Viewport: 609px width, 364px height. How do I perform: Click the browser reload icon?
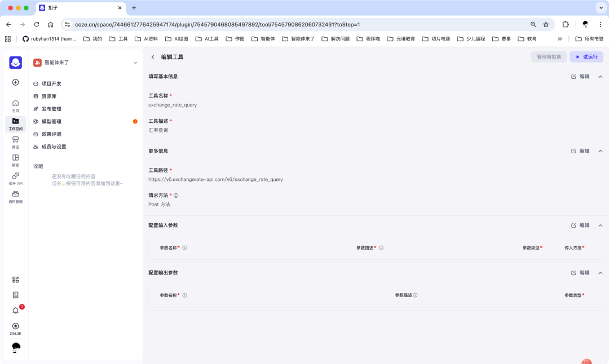point(37,24)
